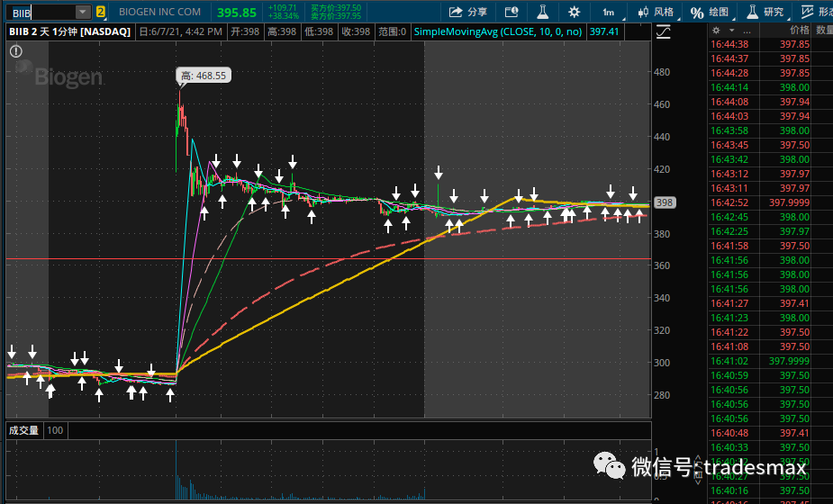Click the +109.71 price change value
The width and height of the screenshot is (833, 504).
[x=283, y=8]
